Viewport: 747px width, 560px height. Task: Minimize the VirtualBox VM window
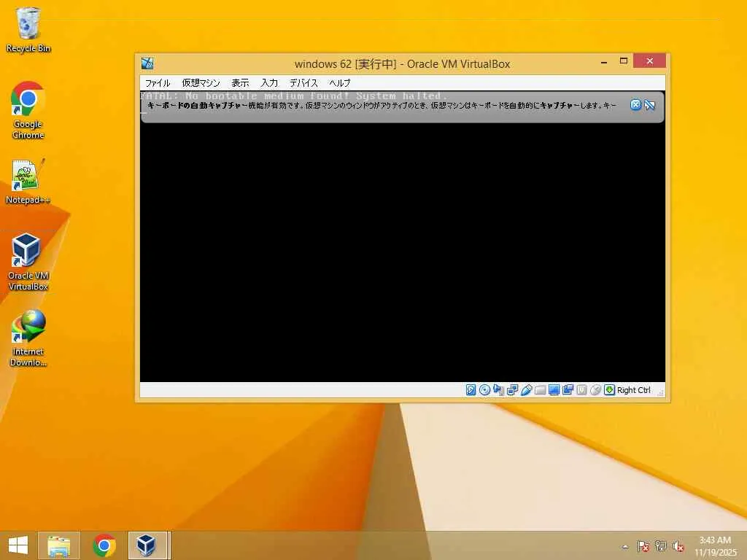click(604, 61)
